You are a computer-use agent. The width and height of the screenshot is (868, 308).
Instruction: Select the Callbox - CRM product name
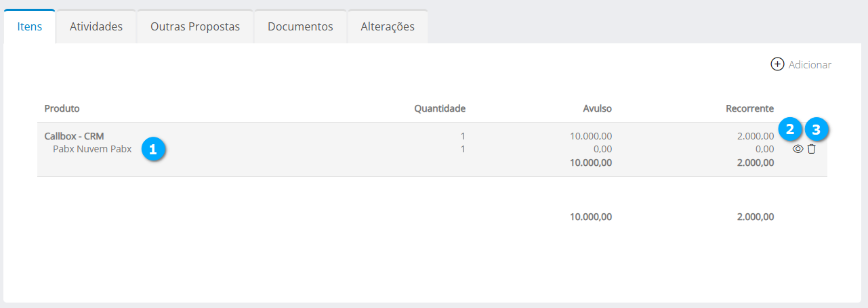click(74, 136)
